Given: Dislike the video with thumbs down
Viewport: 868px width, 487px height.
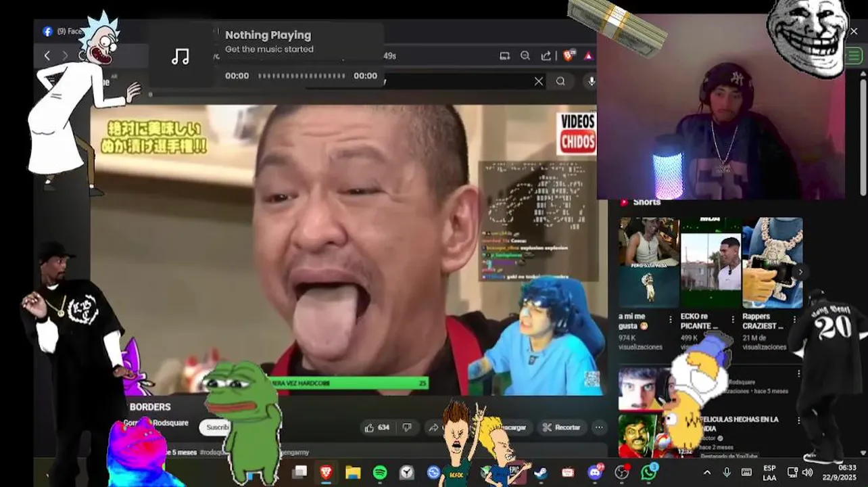Looking at the screenshot, I should click(407, 427).
